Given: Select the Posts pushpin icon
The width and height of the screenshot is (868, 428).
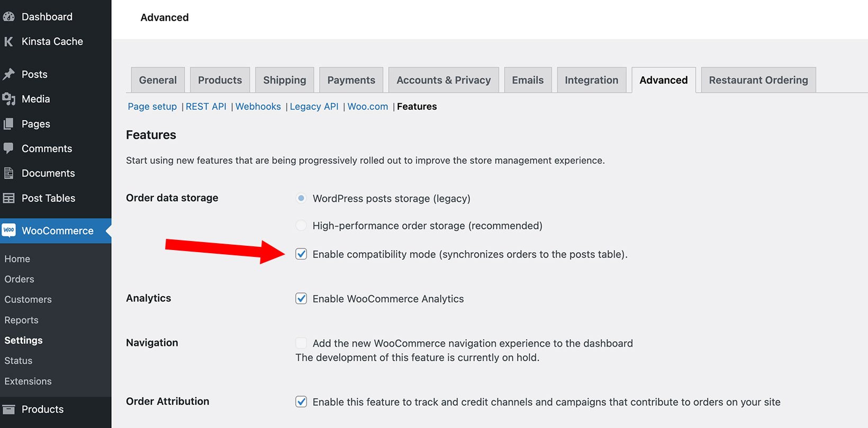Looking at the screenshot, I should click(9, 74).
